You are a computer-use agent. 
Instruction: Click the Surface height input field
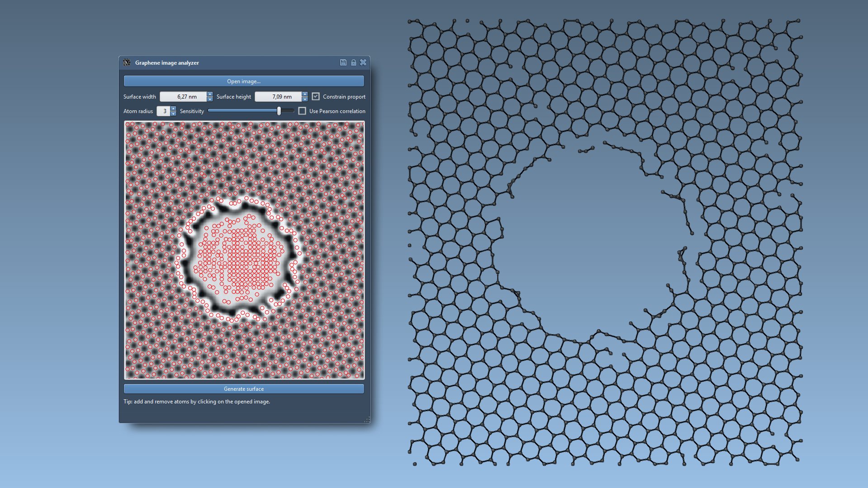coord(278,97)
